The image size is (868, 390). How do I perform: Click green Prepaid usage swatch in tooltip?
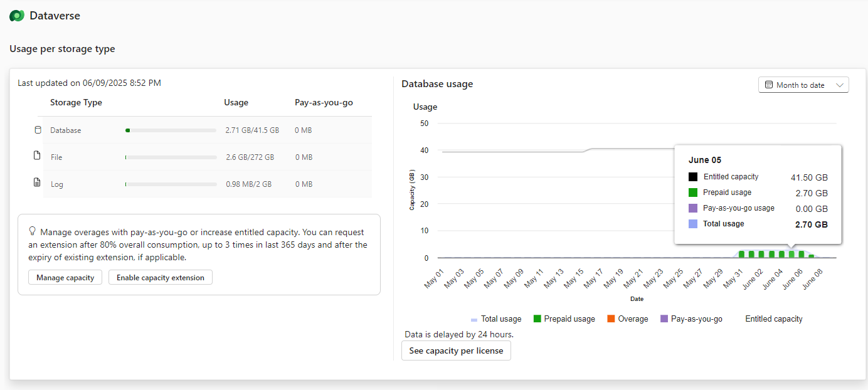[x=693, y=193]
